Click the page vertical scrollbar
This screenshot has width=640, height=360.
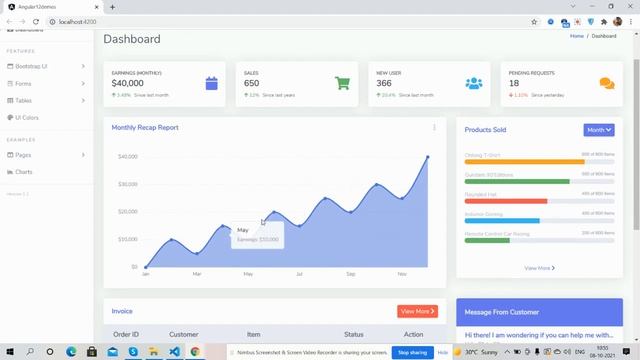pyautogui.click(x=636, y=144)
